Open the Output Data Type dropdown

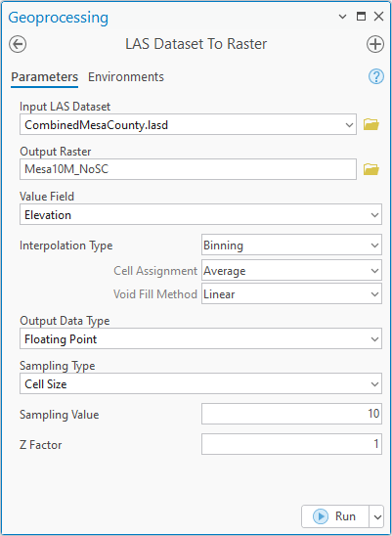200,338
